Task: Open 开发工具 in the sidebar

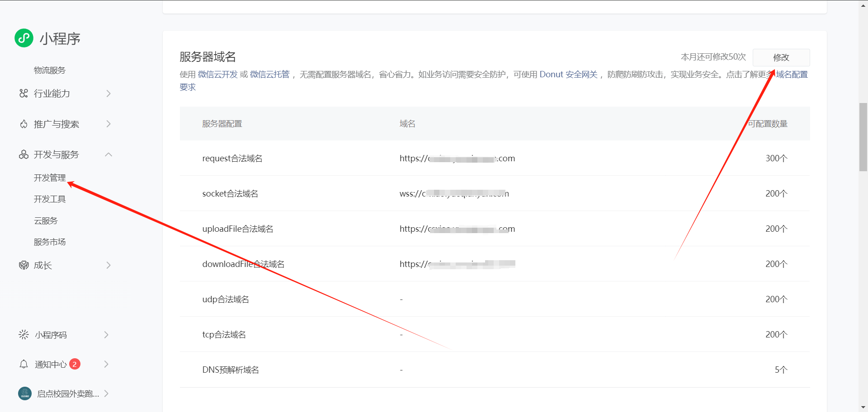Action: 50,199
